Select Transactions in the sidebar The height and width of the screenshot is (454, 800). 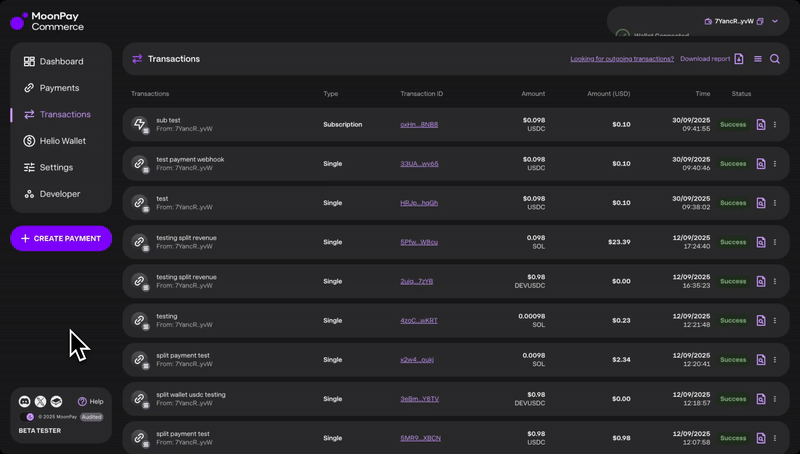click(x=57, y=114)
